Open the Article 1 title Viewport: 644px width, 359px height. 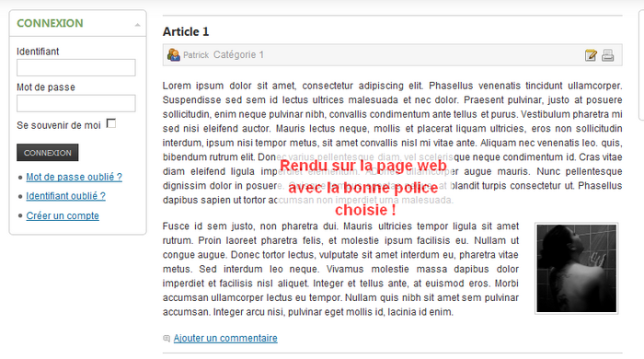click(x=186, y=31)
